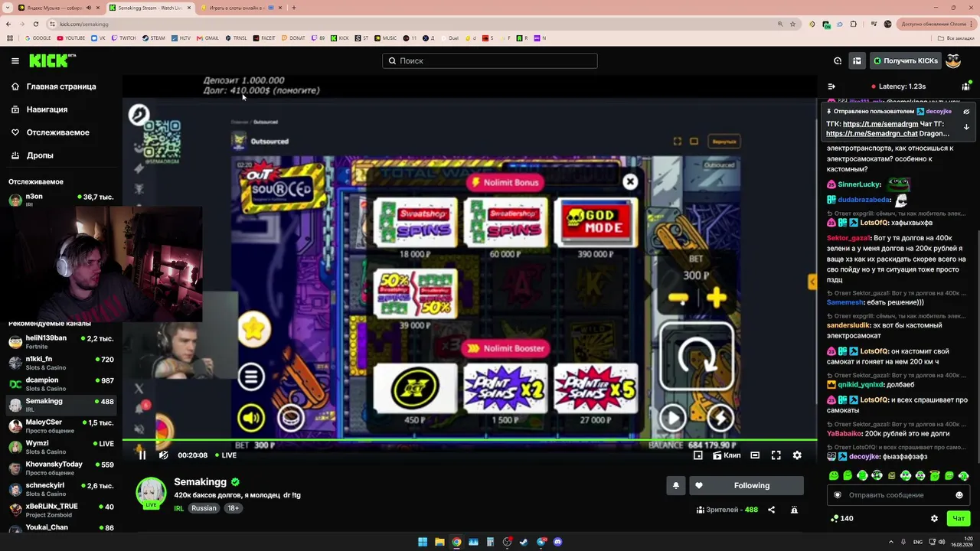Open username Sektor_gaza1 in chat
Viewport: 980px width, 551px height.
(x=849, y=238)
